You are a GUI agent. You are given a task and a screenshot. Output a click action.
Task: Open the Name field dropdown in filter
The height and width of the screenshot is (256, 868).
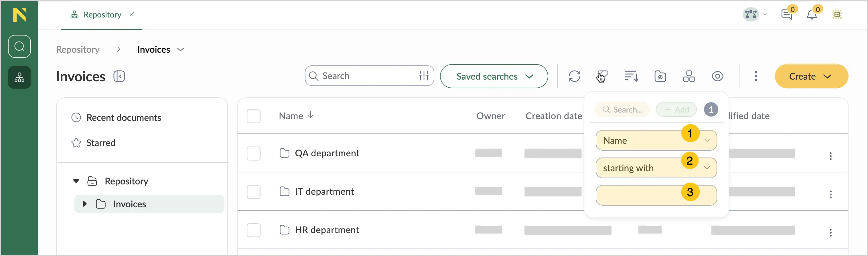point(656,141)
